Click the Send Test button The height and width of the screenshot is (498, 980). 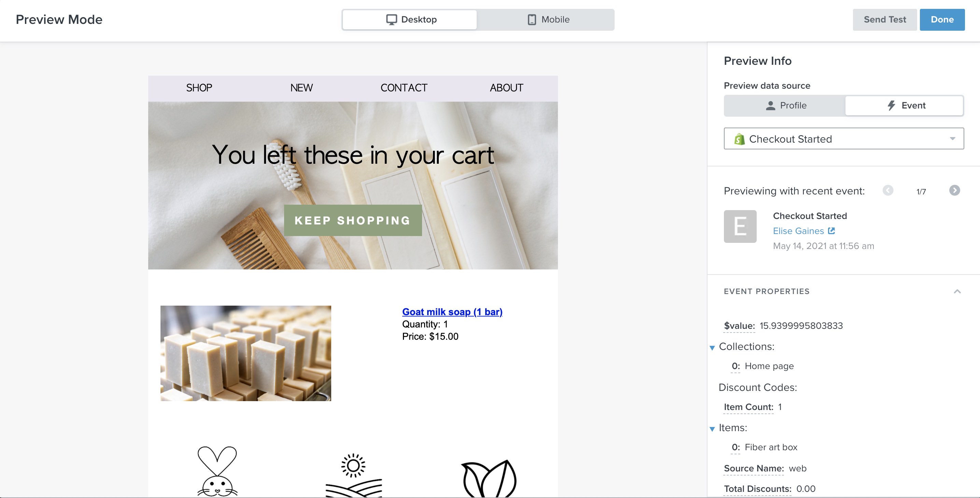(884, 19)
